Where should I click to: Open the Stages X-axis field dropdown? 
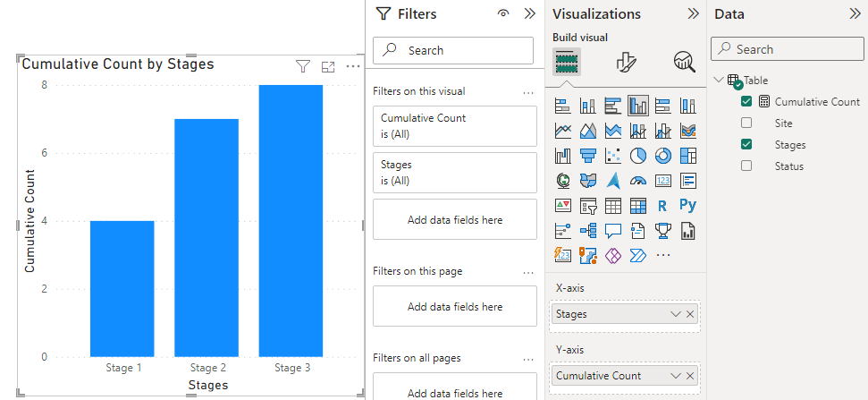point(675,314)
